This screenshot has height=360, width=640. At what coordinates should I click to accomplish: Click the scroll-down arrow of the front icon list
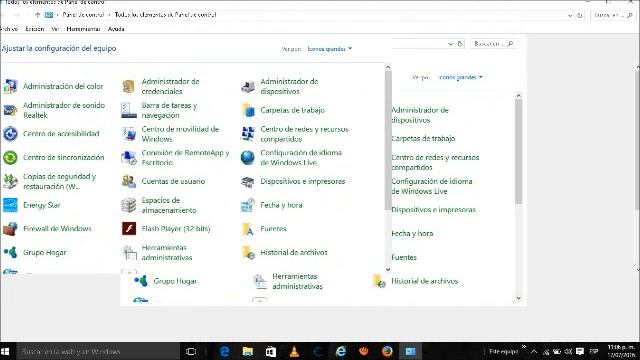pos(388,269)
